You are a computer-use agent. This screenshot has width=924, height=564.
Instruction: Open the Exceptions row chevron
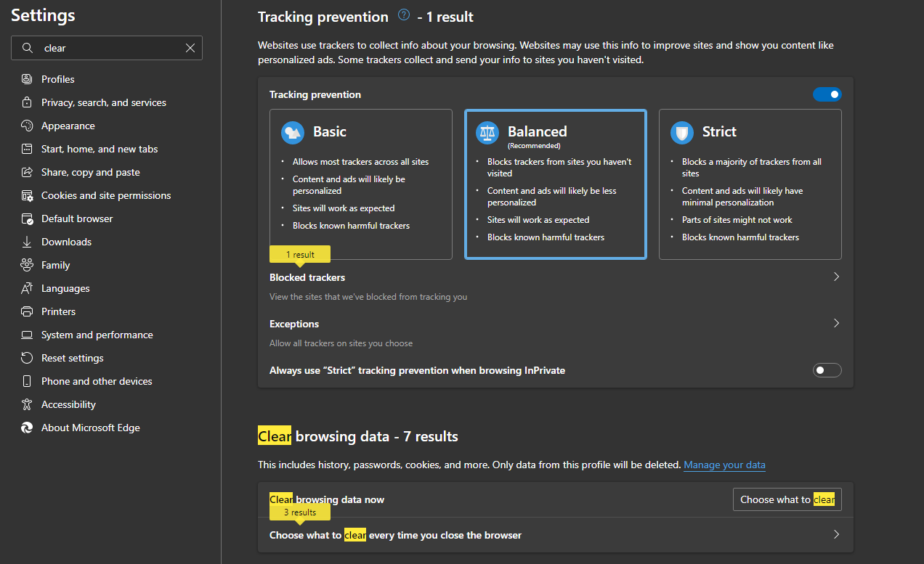coord(836,323)
